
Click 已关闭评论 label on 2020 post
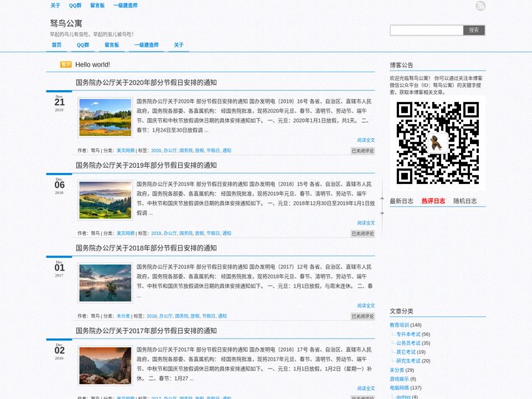coord(363,151)
